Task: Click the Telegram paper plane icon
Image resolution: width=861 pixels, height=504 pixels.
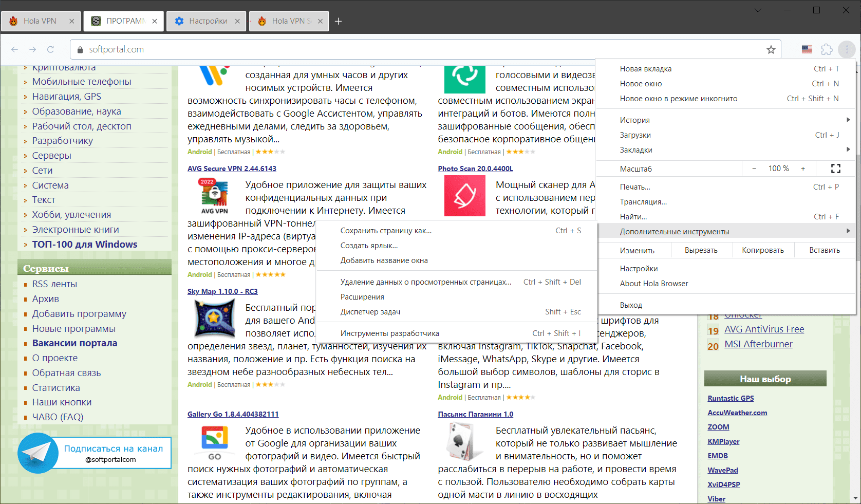Action: point(38,453)
